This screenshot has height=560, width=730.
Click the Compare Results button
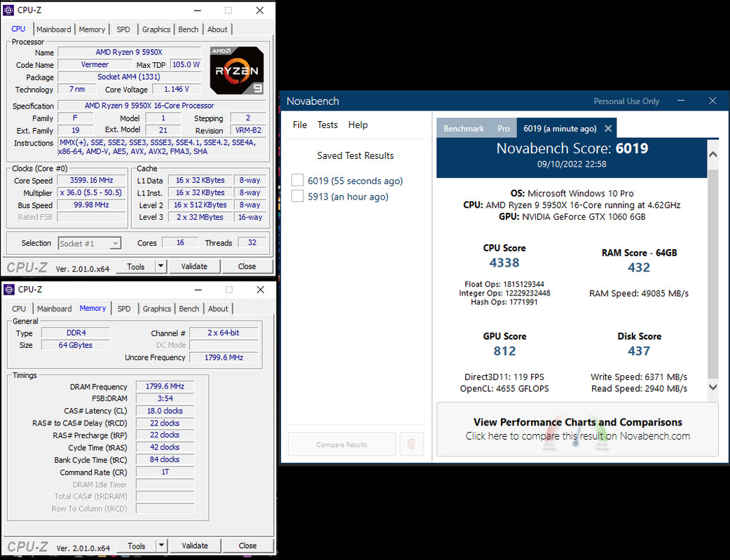[x=342, y=444]
